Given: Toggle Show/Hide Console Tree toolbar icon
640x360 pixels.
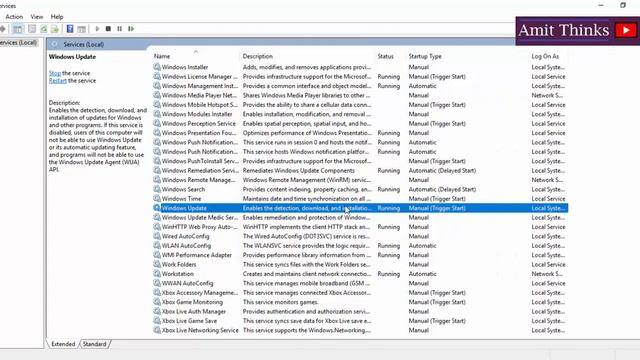Looking at the screenshot, I should [18, 29].
